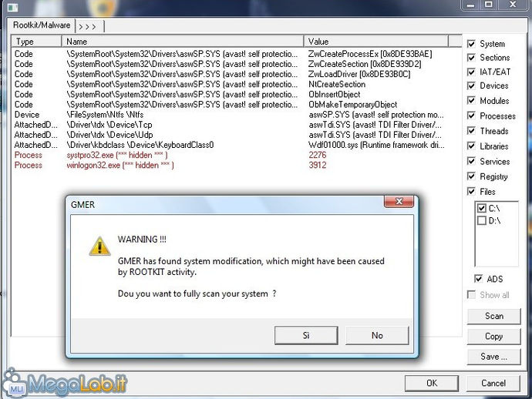The image size is (532, 399).
Task: Confirm full scan with the Si button
Action: [x=306, y=336]
